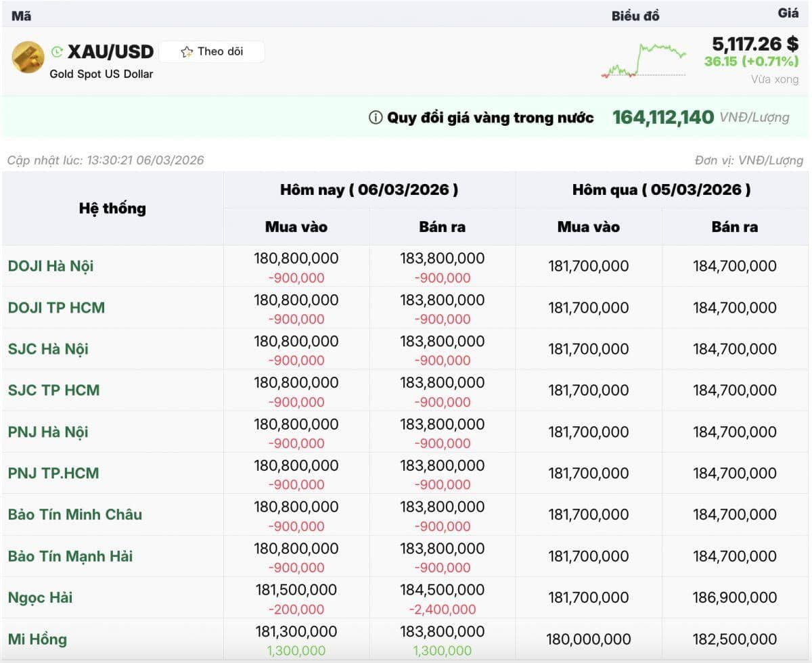This screenshot has width=812, height=663.
Task: Click DOJI Hà Nội today's buy price
Action: [x=296, y=258]
